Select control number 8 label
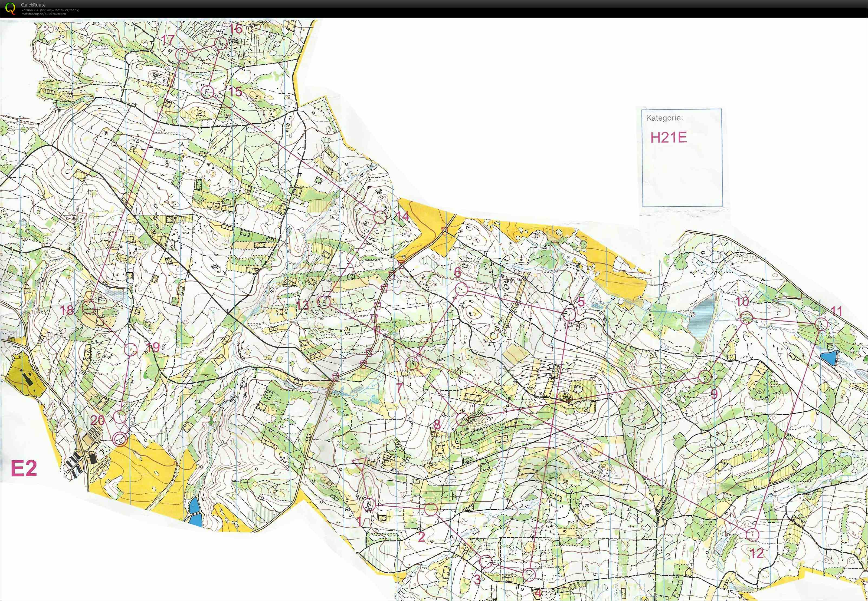This screenshot has height=601, width=868. pos(437,424)
